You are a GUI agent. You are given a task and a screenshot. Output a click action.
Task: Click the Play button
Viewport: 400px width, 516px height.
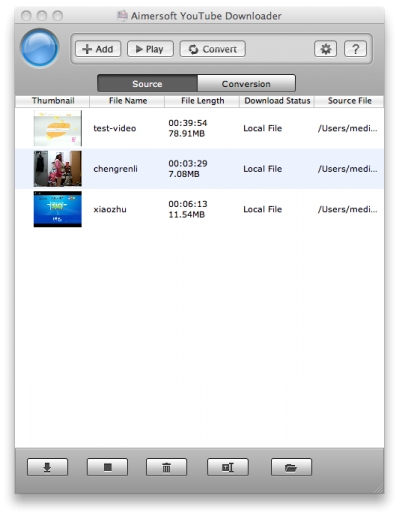click(x=150, y=49)
